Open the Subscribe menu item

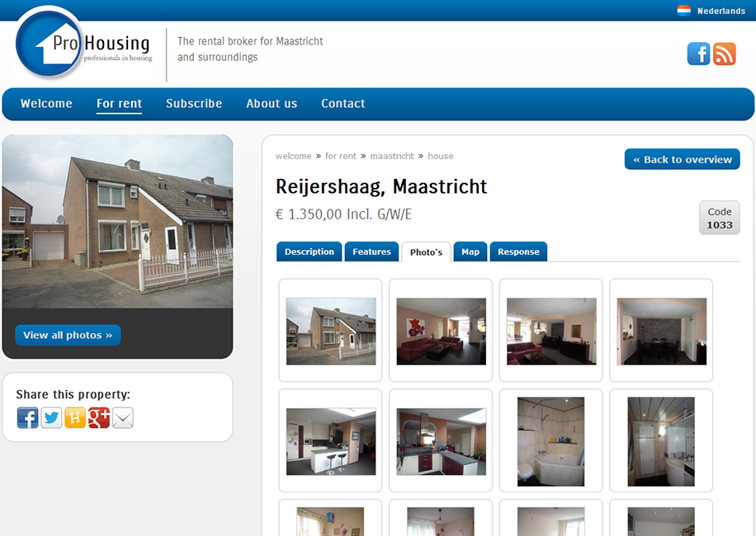coord(194,104)
